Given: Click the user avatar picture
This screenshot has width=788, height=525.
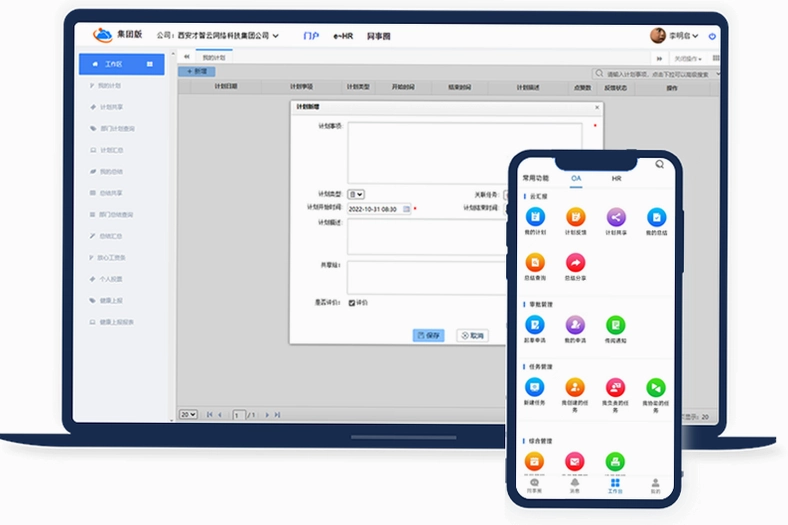Looking at the screenshot, I should [657, 36].
